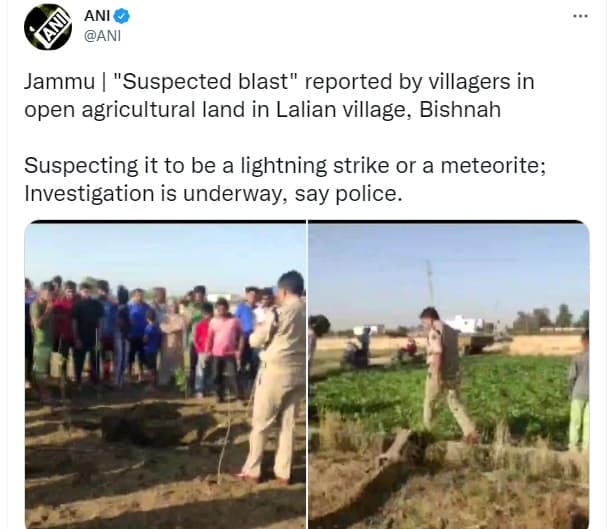Open the ANI profile avatar
Image resolution: width=610 pixels, height=529 pixels.
tap(48, 27)
